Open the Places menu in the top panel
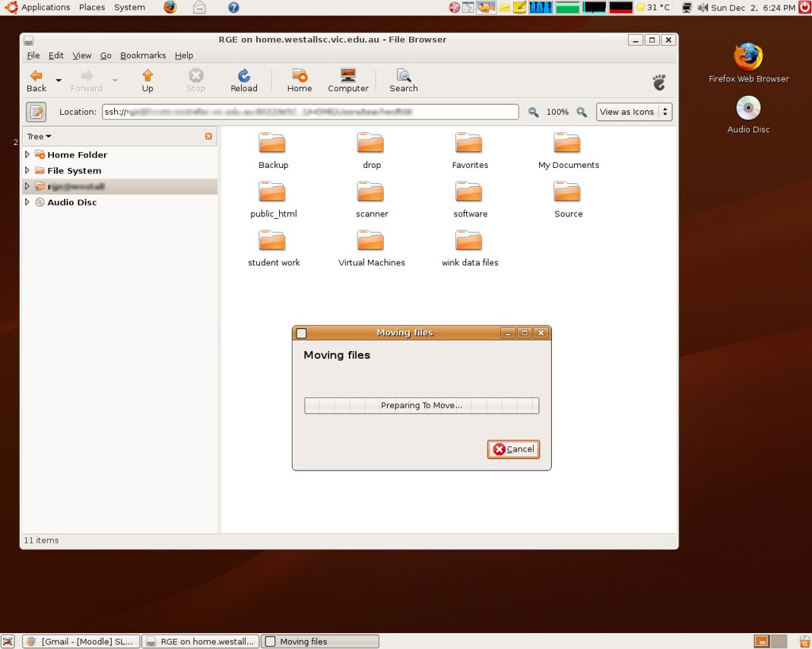This screenshot has width=812, height=649. pos(91,7)
